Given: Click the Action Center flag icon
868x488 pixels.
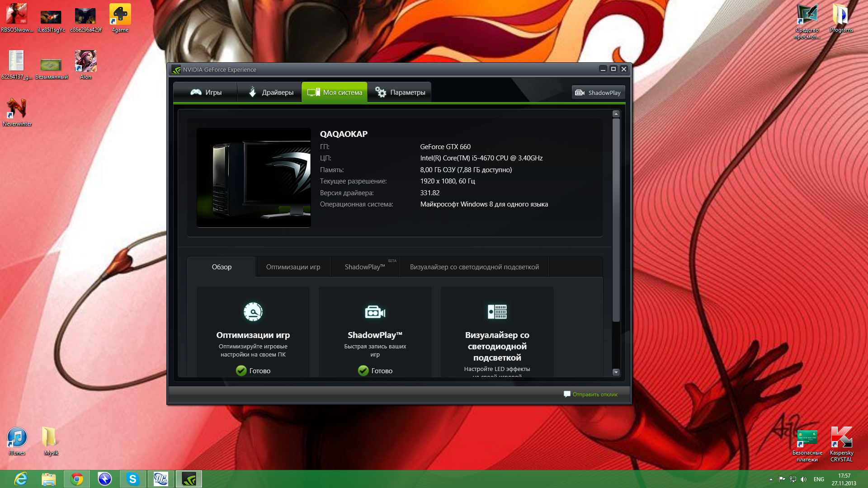Looking at the screenshot, I should tap(782, 479).
